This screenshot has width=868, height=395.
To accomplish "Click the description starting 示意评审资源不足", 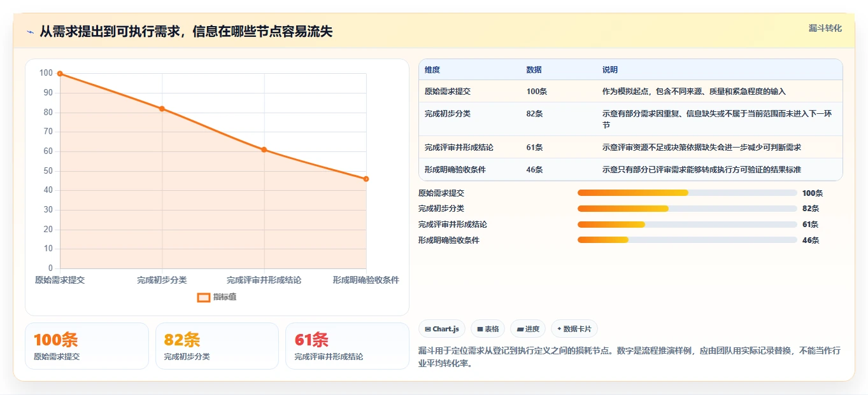I will (702, 148).
